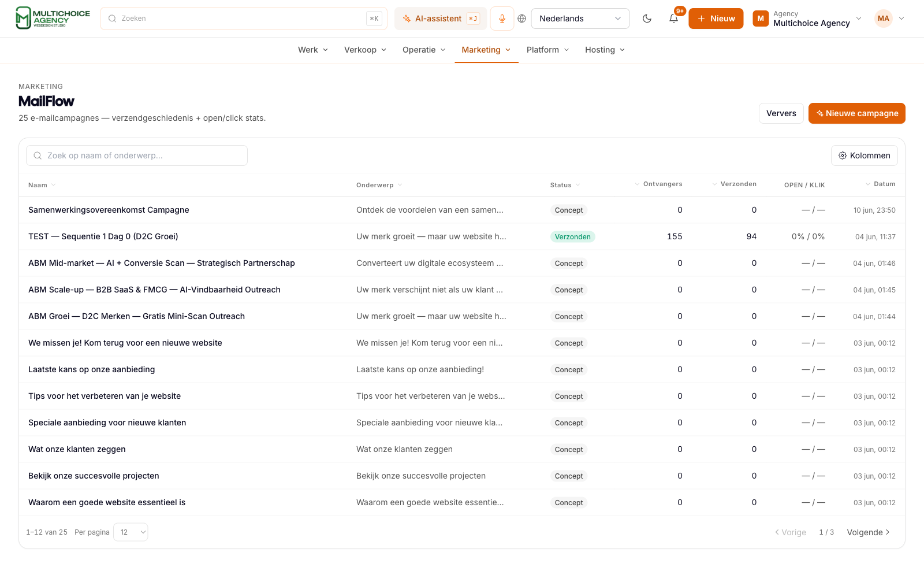924x578 pixels.
Task: Focus the Zoek op naam of onderwerp field
Action: (137, 155)
